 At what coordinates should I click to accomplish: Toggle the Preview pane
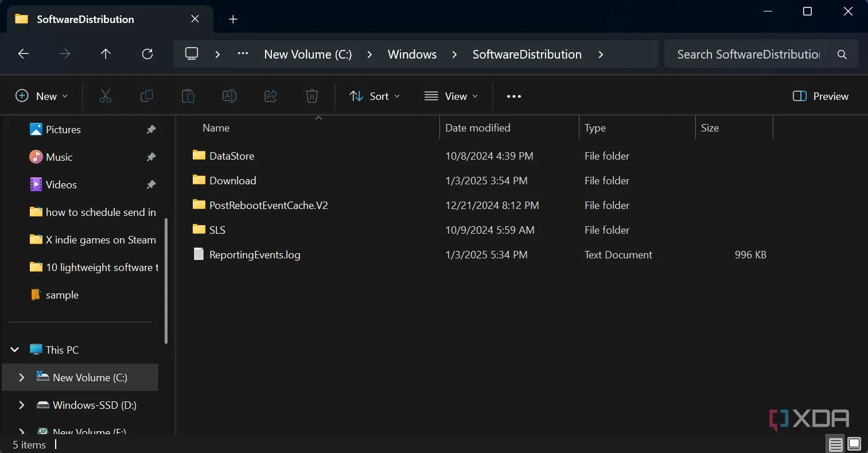point(820,96)
